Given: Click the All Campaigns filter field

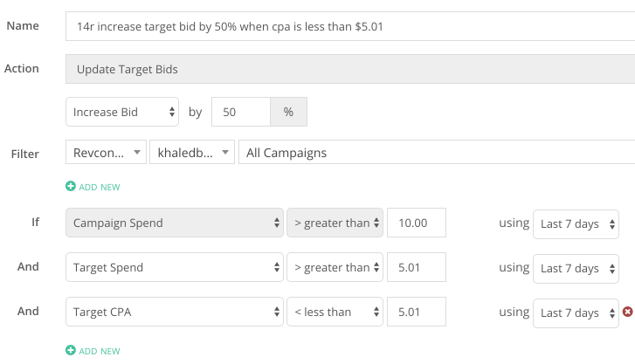Looking at the screenshot, I should [437, 152].
